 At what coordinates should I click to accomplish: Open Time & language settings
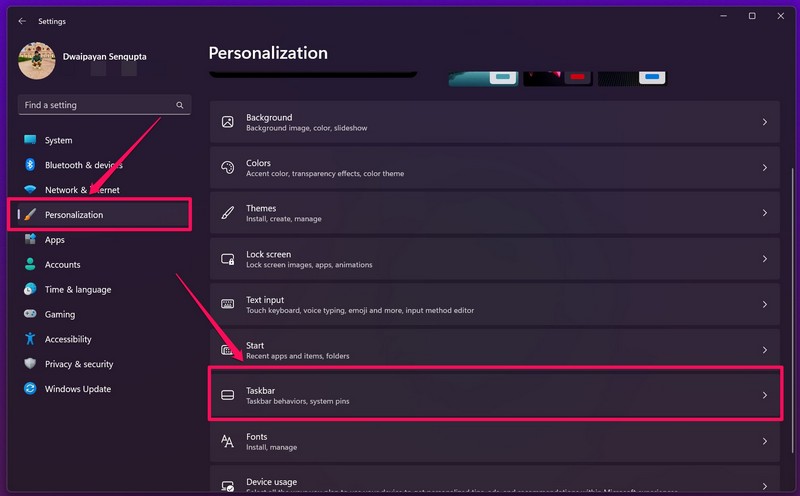(x=77, y=290)
